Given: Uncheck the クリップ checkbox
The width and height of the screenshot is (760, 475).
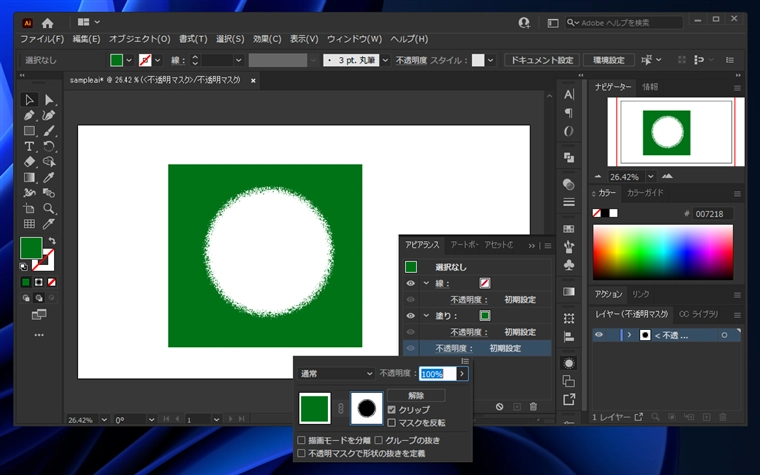Looking at the screenshot, I should [x=392, y=410].
